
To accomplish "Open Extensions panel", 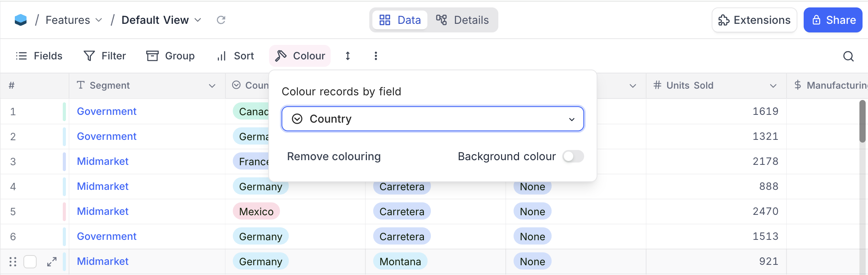I will pyautogui.click(x=755, y=20).
